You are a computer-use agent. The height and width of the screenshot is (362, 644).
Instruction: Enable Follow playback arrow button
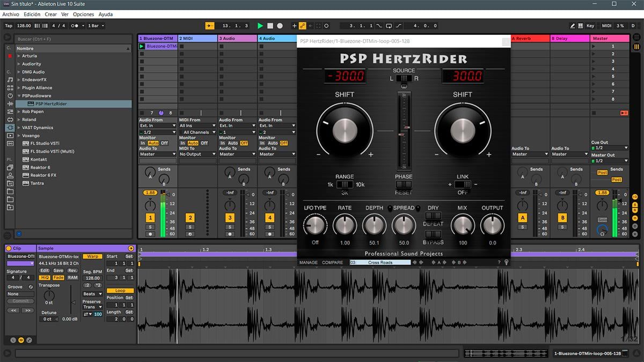coord(210,26)
